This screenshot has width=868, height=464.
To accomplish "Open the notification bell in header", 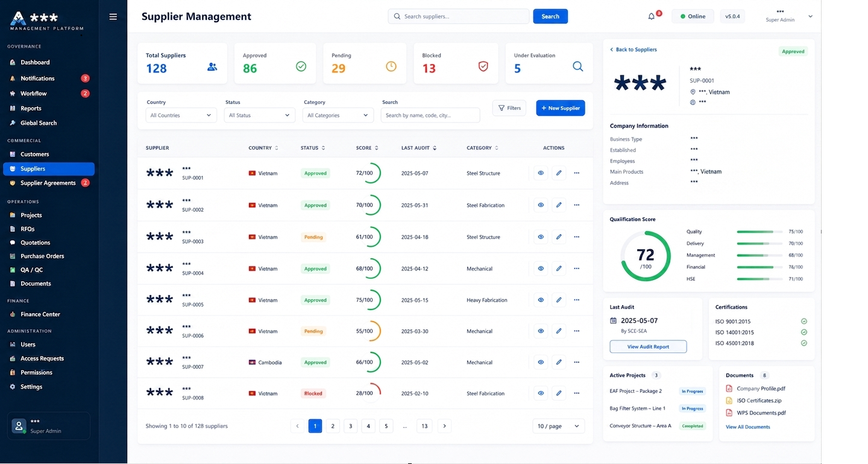I will coord(652,16).
